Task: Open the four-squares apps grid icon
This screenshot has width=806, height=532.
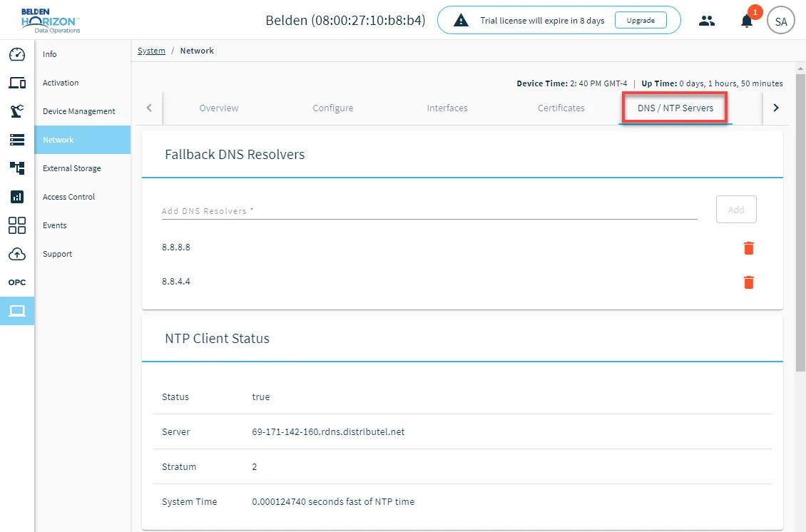Action: pos(17,225)
